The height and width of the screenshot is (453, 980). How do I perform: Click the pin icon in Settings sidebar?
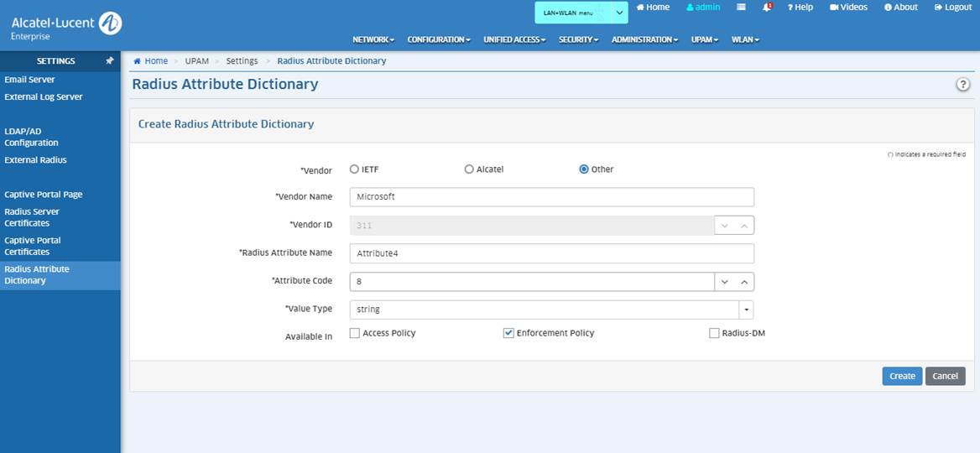coord(109,61)
